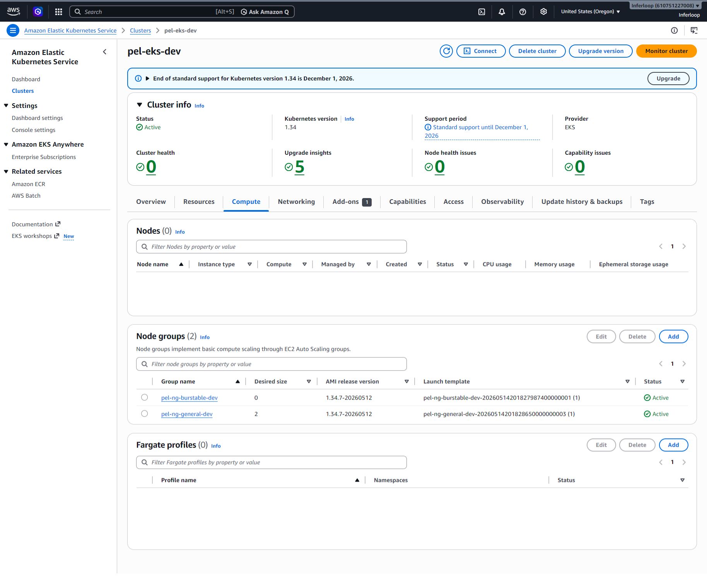707x588 pixels.
Task: Collapse the Settings navigation group
Action: click(x=6, y=106)
